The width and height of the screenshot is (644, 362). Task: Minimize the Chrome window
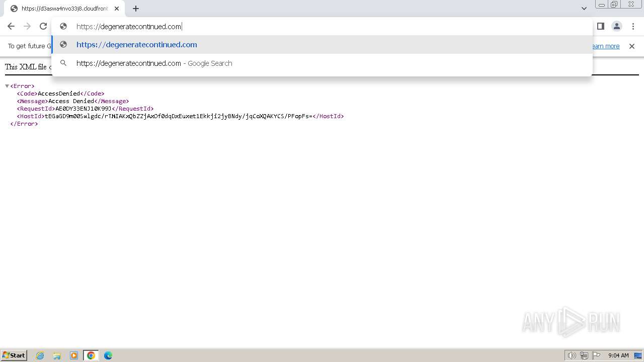click(602, 5)
